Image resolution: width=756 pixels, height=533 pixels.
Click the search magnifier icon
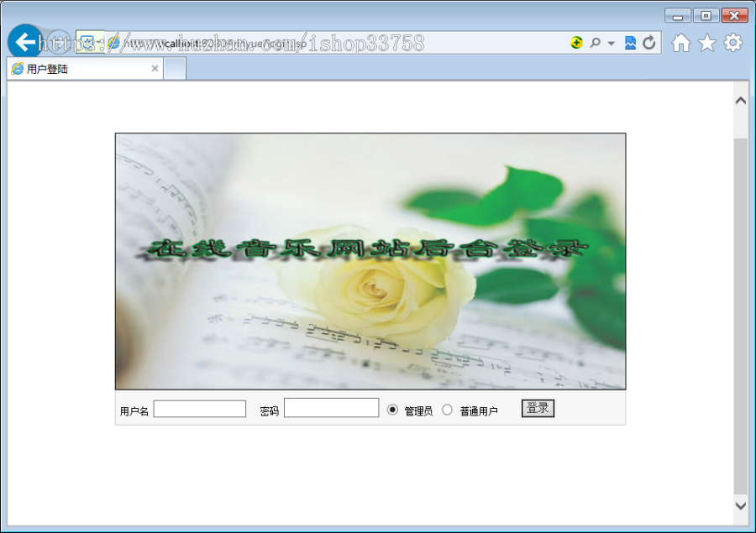[x=596, y=43]
